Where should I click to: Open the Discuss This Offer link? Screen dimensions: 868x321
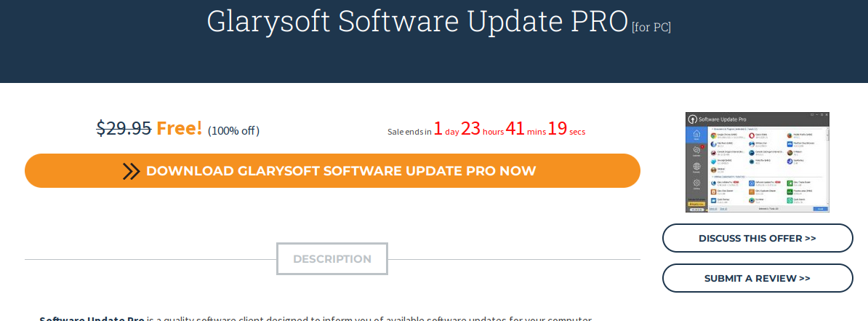click(757, 238)
